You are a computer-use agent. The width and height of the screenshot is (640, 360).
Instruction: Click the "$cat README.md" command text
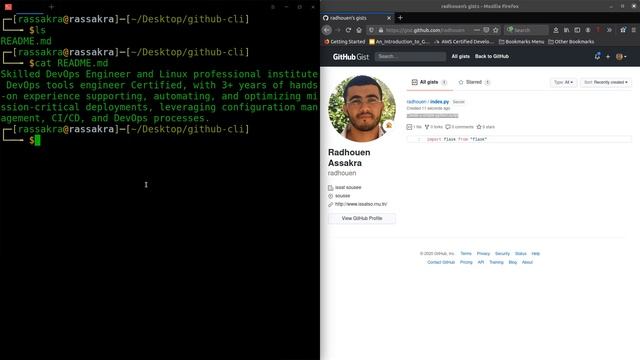(x=69, y=63)
